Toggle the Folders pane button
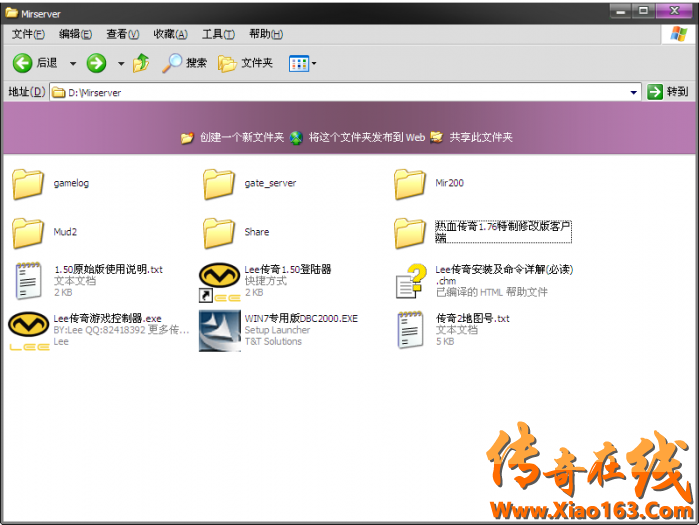 pos(245,63)
